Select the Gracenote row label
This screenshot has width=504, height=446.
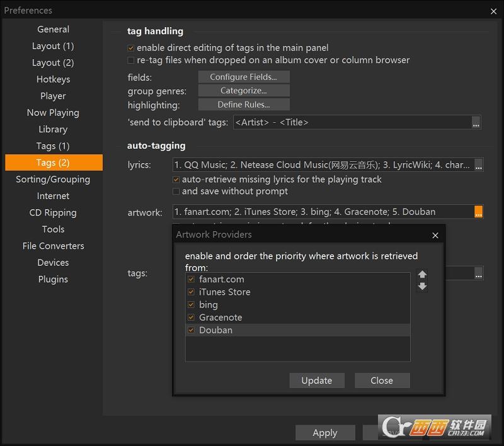(220, 317)
